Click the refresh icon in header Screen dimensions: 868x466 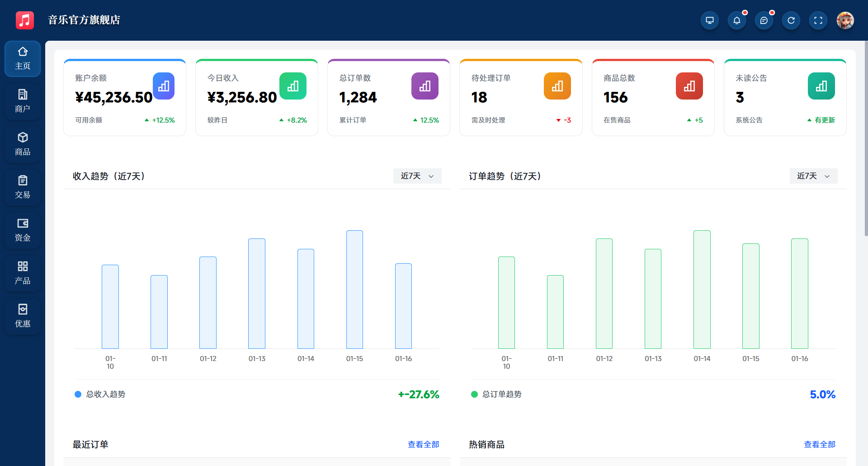tap(791, 20)
